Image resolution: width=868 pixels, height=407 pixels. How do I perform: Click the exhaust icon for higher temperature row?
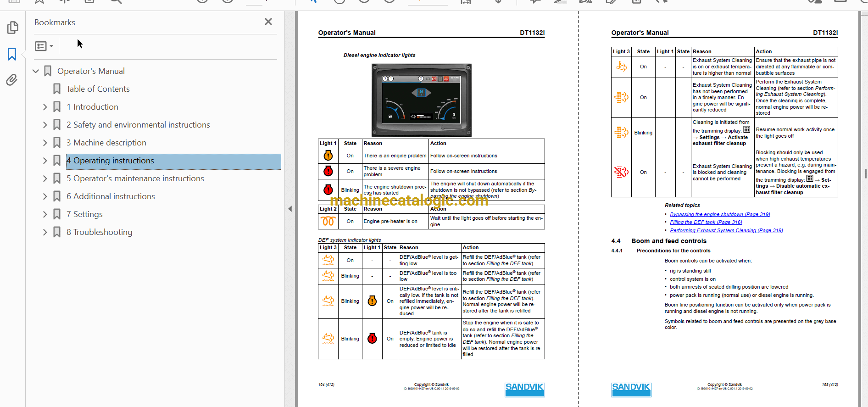click(621, 67)
